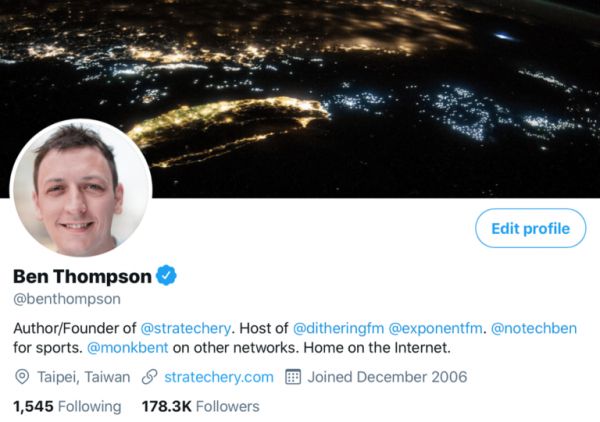Click the chain link icon
The width and height of the screenshot is (600, 422).
149,377
